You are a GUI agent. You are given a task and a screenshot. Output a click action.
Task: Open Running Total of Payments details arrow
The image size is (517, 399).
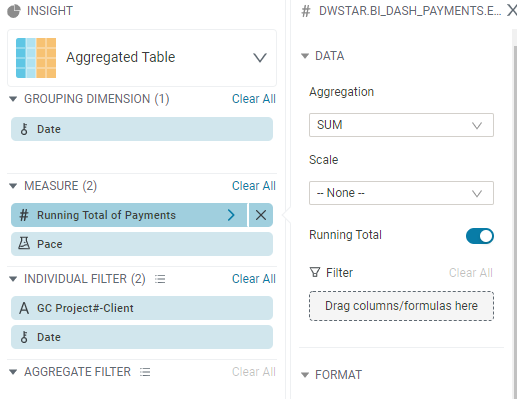[231, 215]
